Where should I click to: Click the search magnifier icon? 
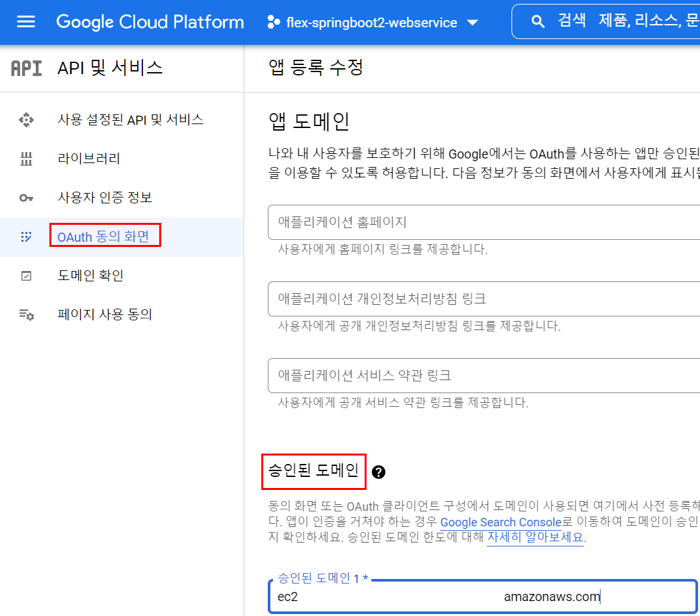click(x=538, y=21)
